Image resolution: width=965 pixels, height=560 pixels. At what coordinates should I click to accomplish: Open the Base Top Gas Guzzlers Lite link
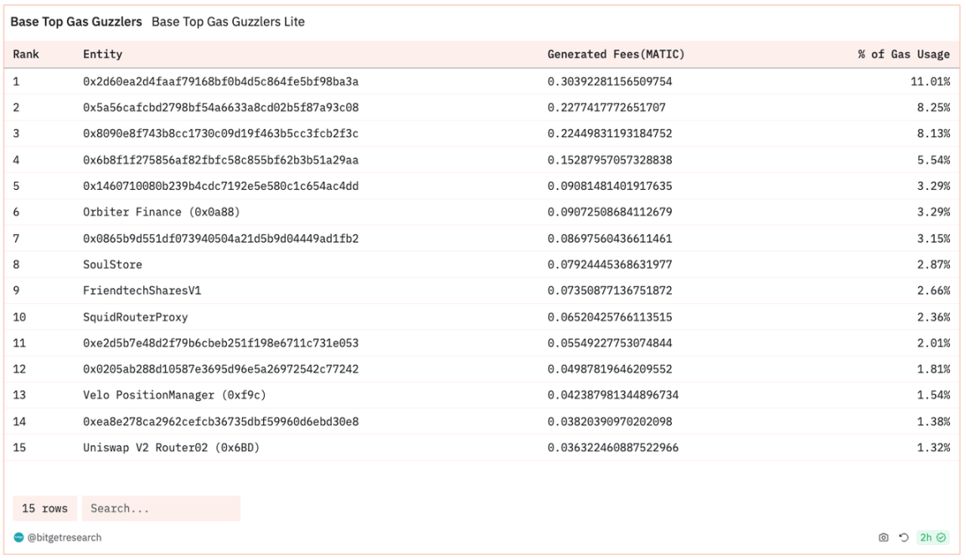coord(229,22)
